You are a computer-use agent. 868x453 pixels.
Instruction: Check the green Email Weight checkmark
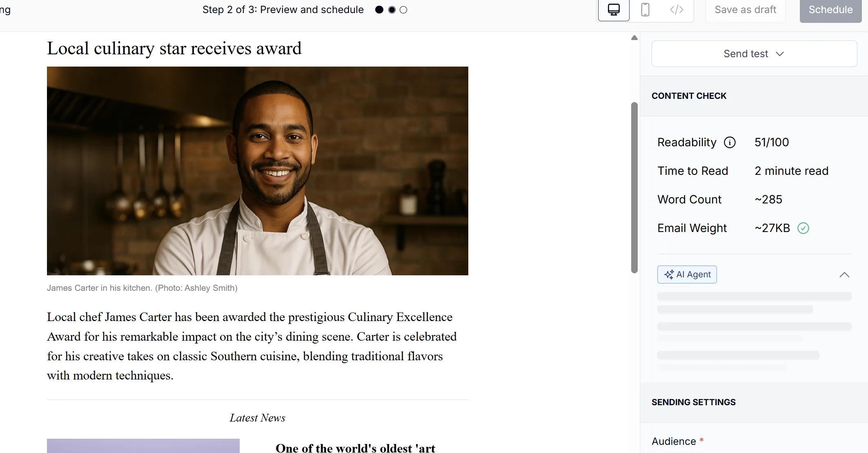pos(803,228)
